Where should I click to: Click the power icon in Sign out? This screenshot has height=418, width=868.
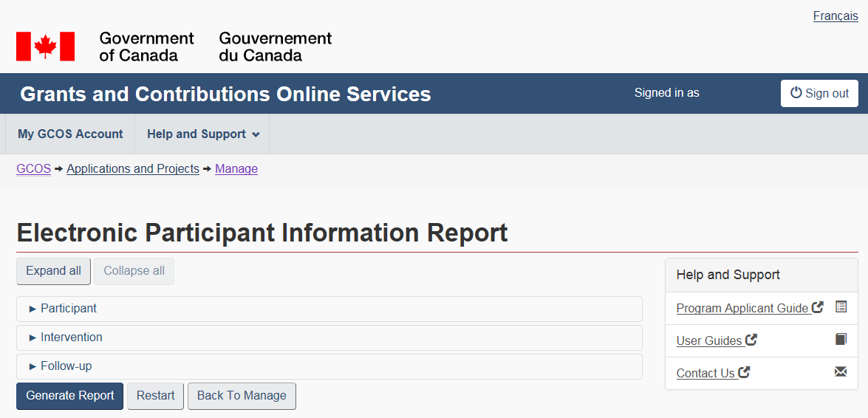(796, 93)
